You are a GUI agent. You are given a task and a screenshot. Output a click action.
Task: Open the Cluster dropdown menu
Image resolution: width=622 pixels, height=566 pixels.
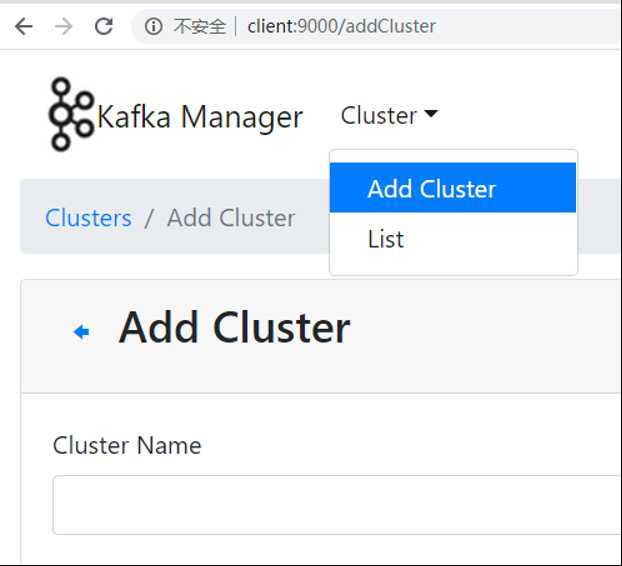[389, 115]
